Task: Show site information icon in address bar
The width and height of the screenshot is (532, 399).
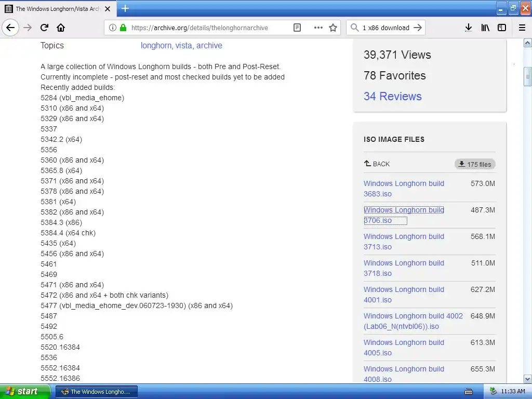Action: pyautogui.click(x=112, y=28)
